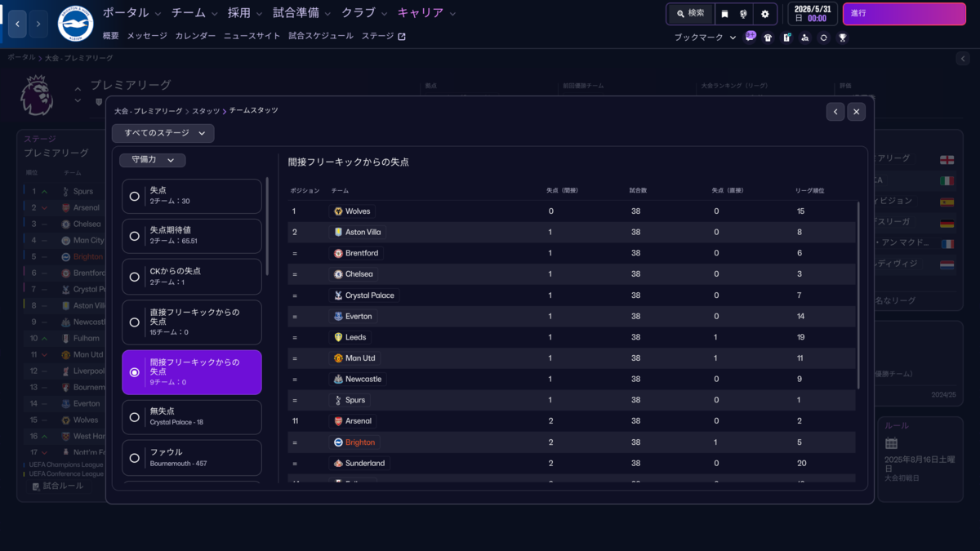
Task: Click the 検索 search button
Action: [689, 14]
